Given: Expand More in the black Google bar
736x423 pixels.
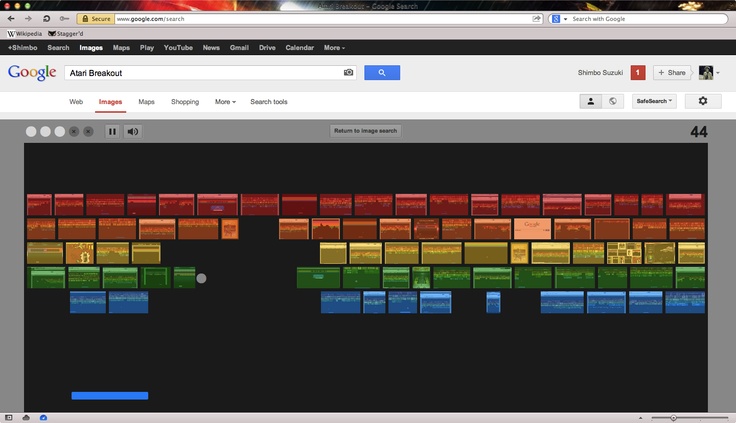Looking at the screenshot, I should [x=334, y=48].
